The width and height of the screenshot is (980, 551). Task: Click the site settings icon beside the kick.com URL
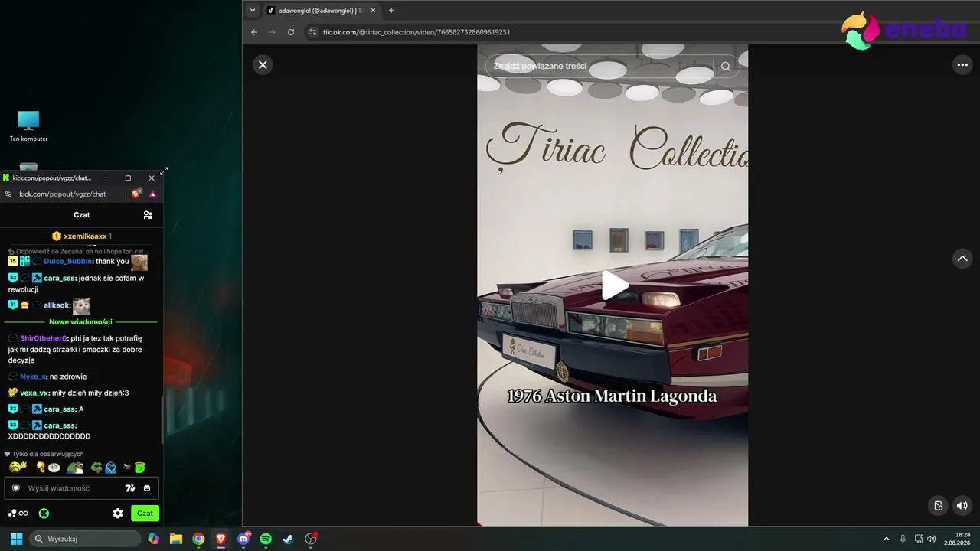(x=8, y=194)
